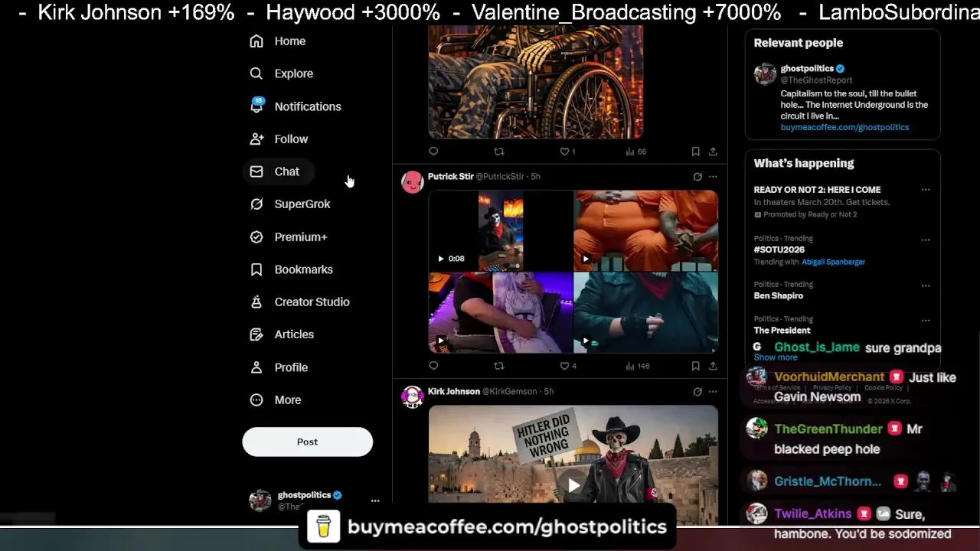
Task: Repost Putrick Stir's post
Action: (x=499, y=366)
